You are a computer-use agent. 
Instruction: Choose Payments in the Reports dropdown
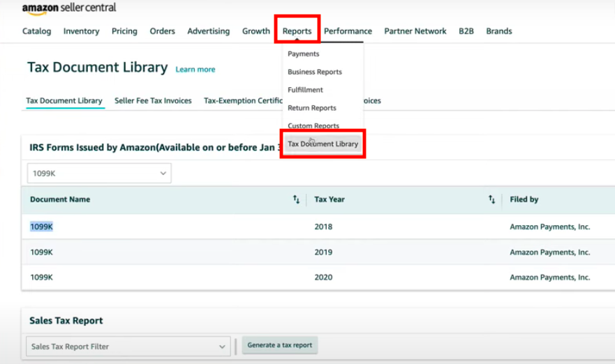303,54
